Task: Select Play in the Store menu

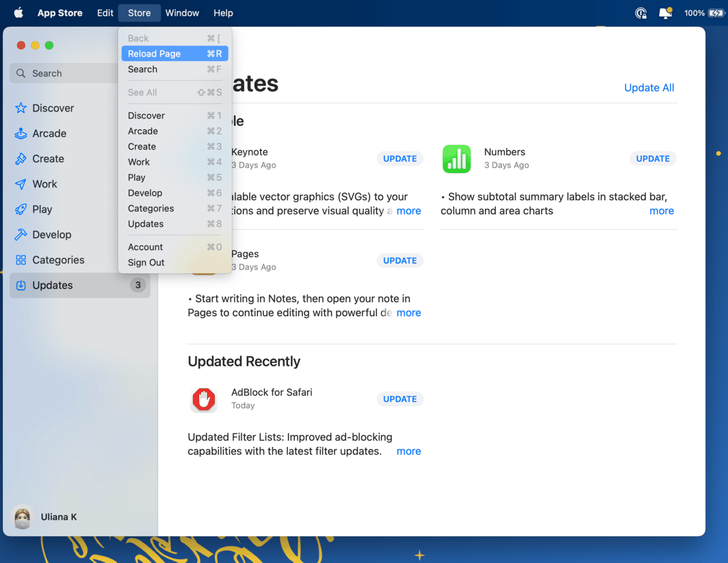Action: pyautogui.click(x=175, y=177)
